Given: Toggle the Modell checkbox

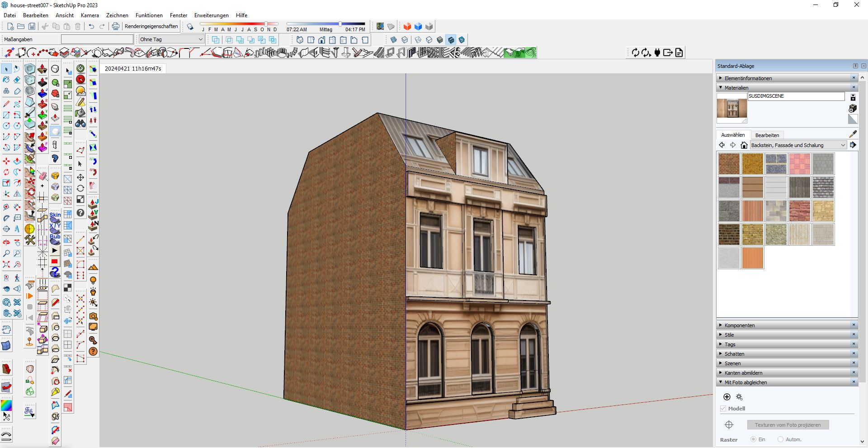Looking at the screenshot, I should click(x=723, y=409).
